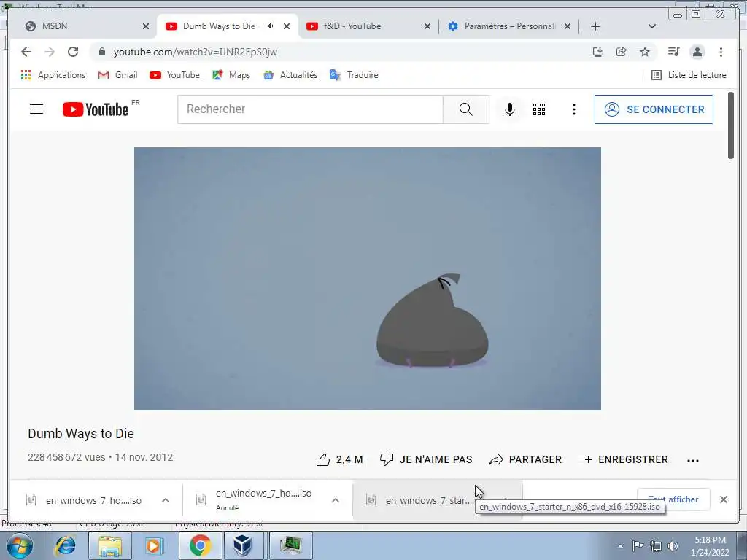Expand the tab search chevron
Viewport: 747px width, 560px height.
tap(652, 26)
